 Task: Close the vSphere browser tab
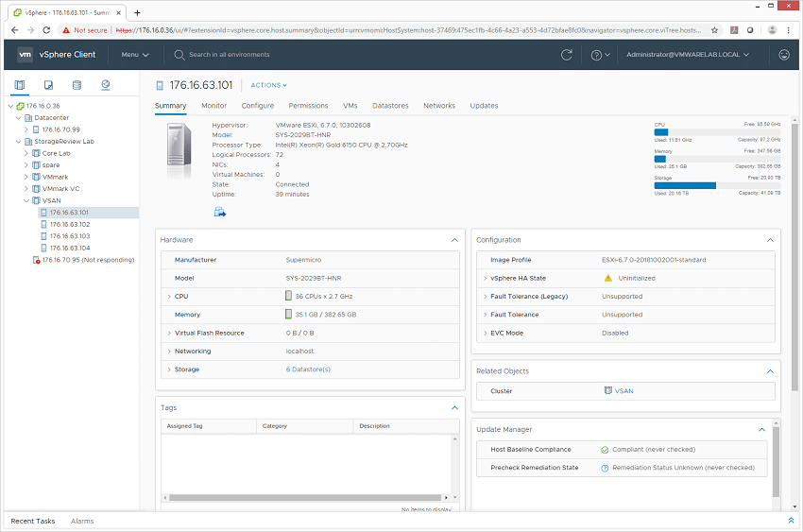(118, 13)
